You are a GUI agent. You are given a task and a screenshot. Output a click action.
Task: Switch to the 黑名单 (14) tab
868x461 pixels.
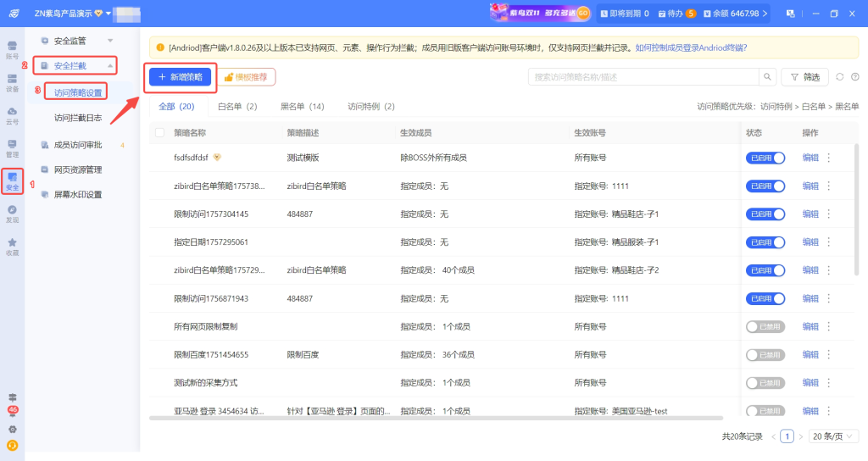[x=302, y=107]
